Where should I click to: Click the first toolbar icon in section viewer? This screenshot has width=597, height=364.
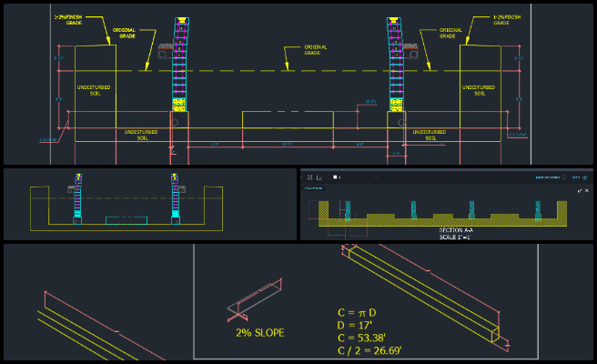[x=310, y=177]
